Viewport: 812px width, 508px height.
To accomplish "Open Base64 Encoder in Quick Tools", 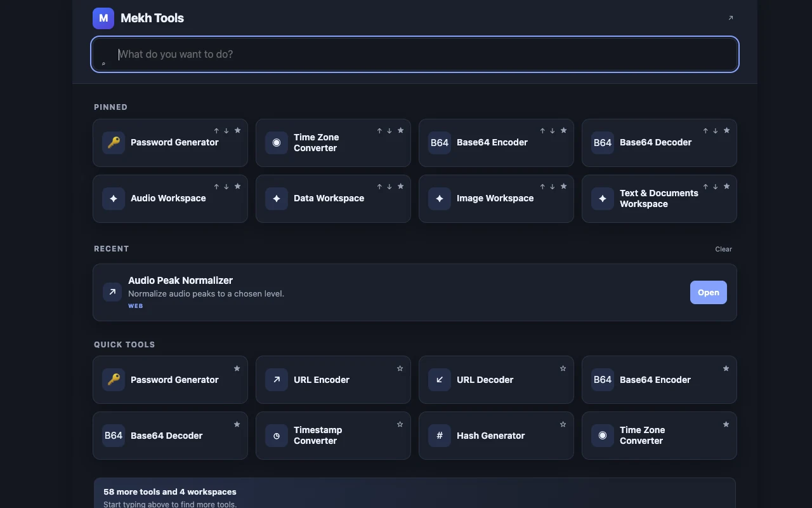I will 659,380.
